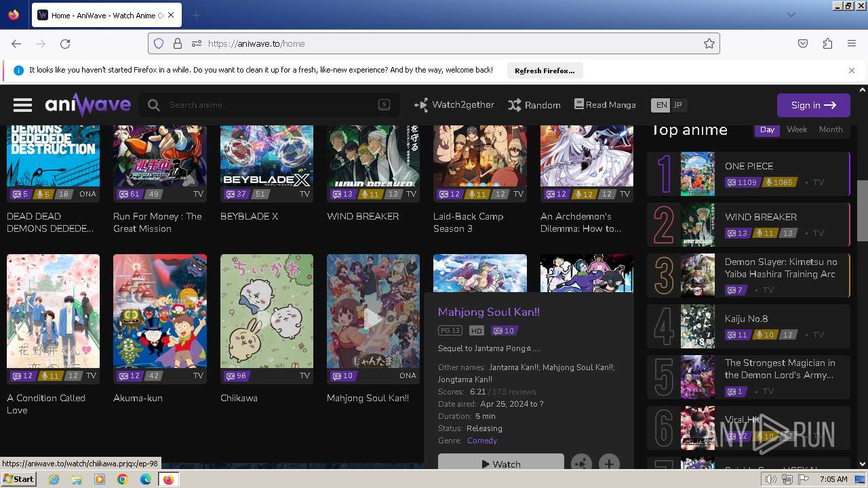Reload the page

[x=65, y=43]
